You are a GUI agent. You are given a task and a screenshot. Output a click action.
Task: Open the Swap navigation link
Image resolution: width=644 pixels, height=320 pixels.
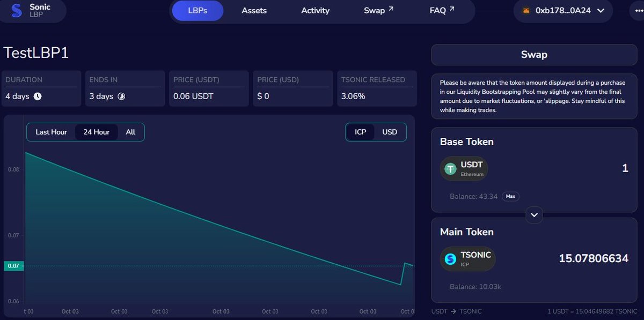tap(378, 10)
